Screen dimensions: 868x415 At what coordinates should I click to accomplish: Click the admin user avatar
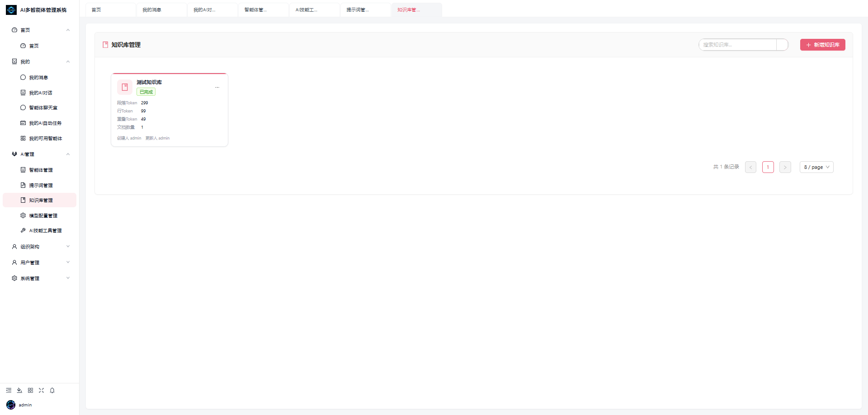tap(11, 405)
